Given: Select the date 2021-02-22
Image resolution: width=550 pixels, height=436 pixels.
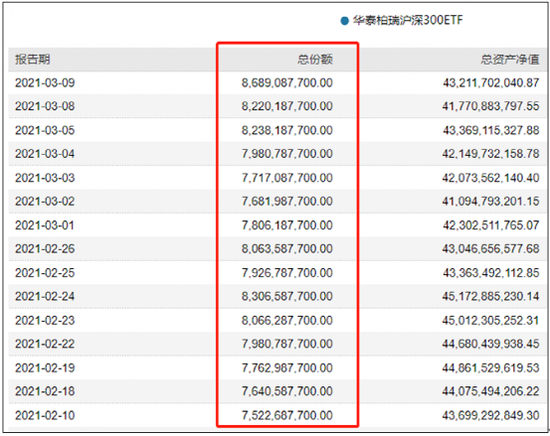Looking at the screenshot, I should pos(45,344).
